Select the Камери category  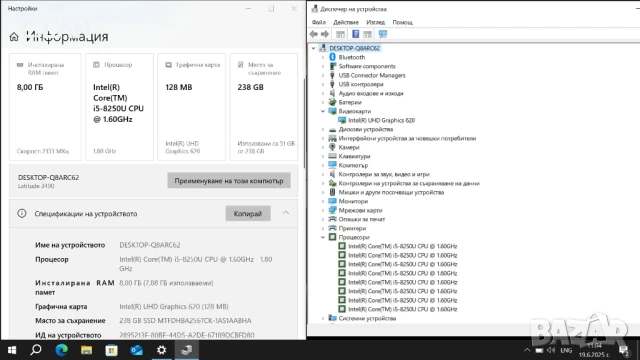[x=349, y=147]
